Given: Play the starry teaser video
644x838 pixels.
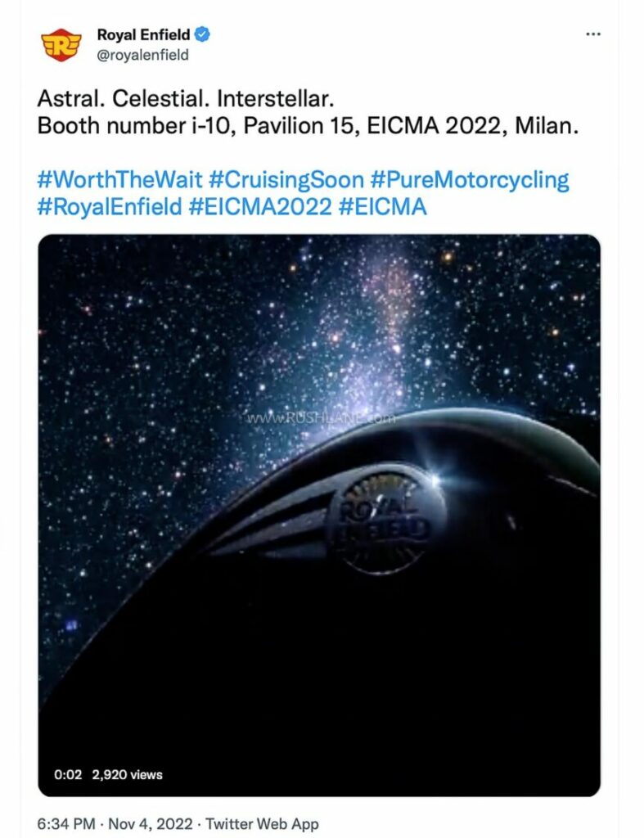Looking at the screenshot, I should (319, 516).
